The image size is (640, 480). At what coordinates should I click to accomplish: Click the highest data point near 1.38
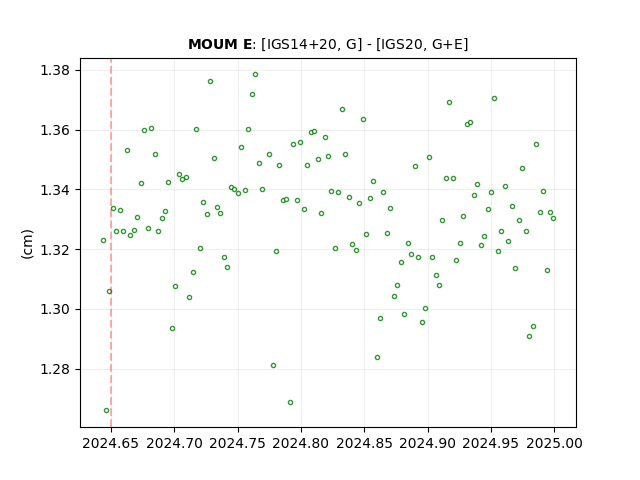256,75
